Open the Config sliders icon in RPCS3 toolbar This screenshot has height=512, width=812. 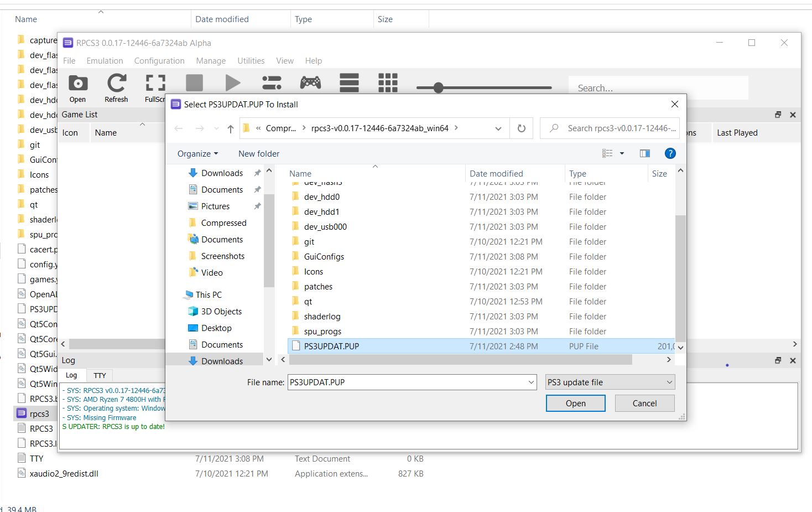click(x=272, y=83)
